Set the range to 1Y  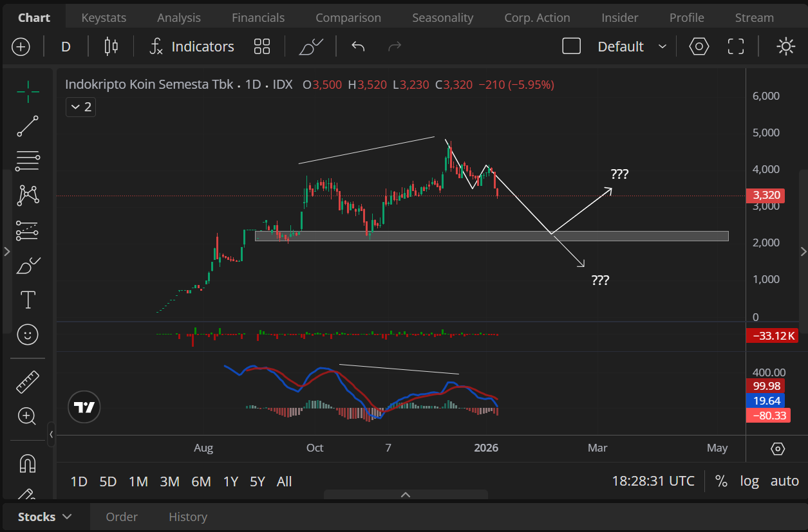pyautogui.click(x=230, y=481)
